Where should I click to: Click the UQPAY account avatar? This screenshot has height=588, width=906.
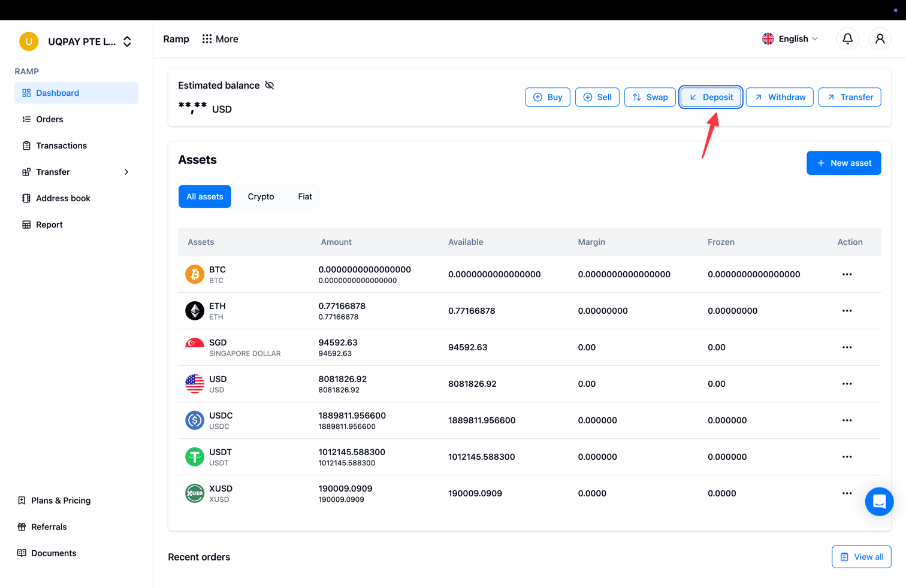coord(29,41)
